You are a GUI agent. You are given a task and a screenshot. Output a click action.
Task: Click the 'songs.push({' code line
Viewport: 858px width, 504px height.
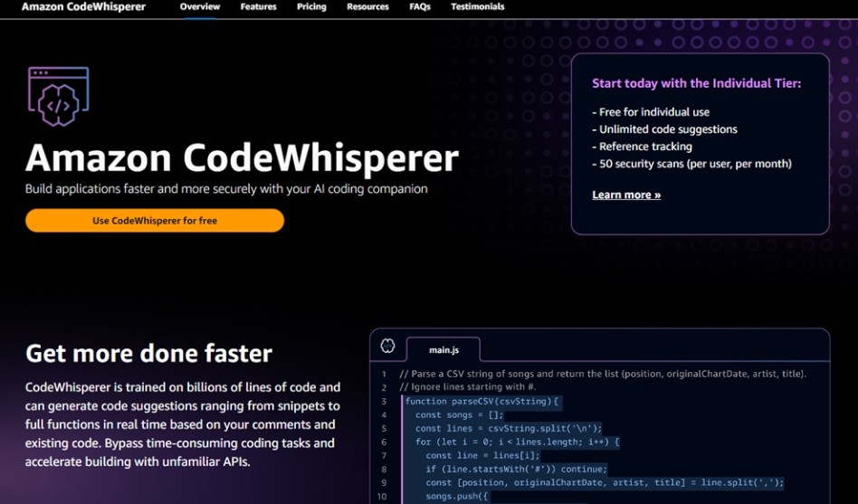pyautogui.click(x=457, y=497)
